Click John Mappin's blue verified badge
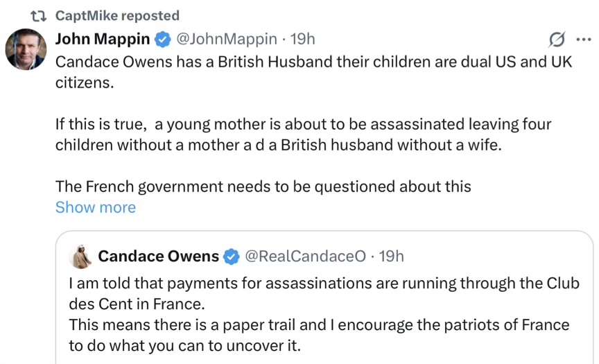Viewport: 599px width, 364px height. point(162,40)
